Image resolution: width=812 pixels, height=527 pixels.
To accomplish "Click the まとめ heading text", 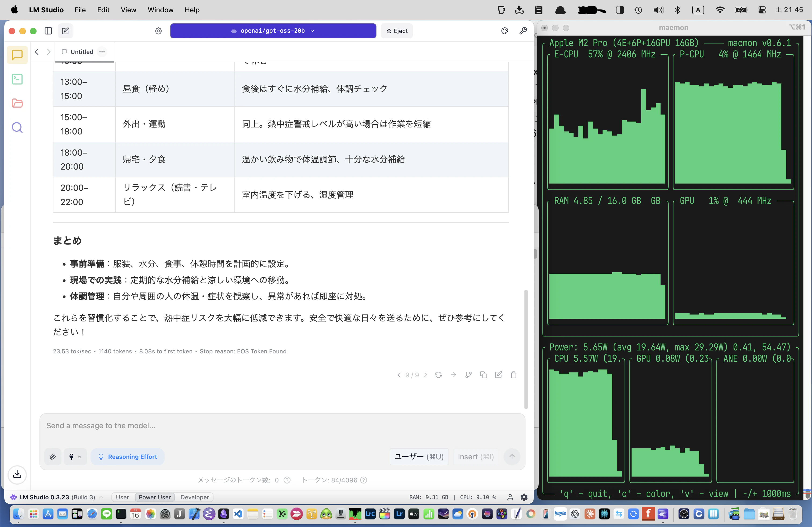I will [x=67, y=241].
